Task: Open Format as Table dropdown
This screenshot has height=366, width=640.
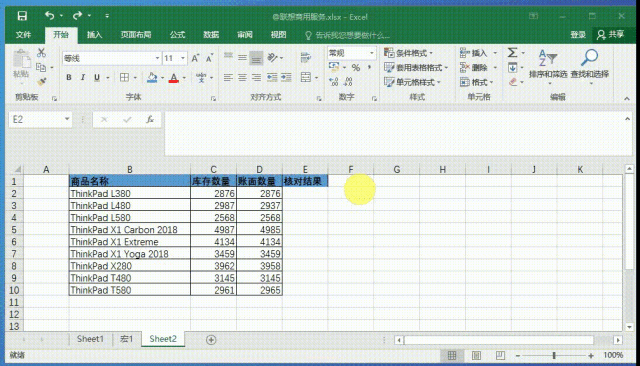Action: [416, 68]
